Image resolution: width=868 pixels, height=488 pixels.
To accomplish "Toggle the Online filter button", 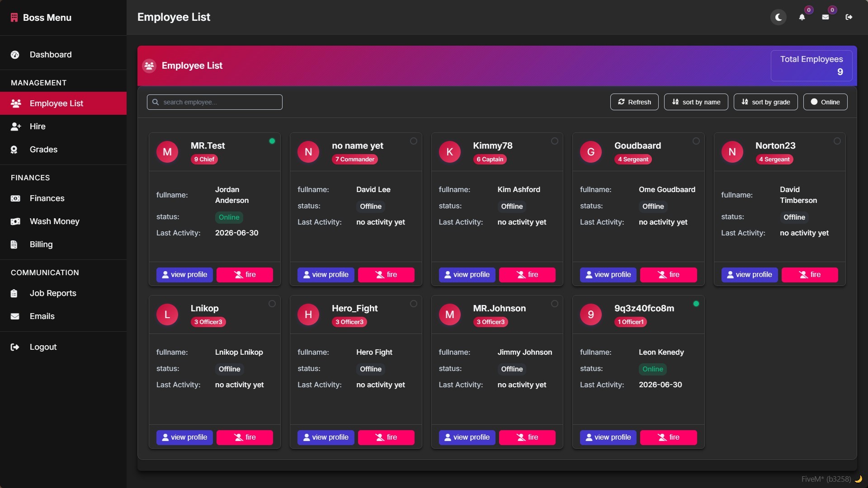I will click(825, 102).
